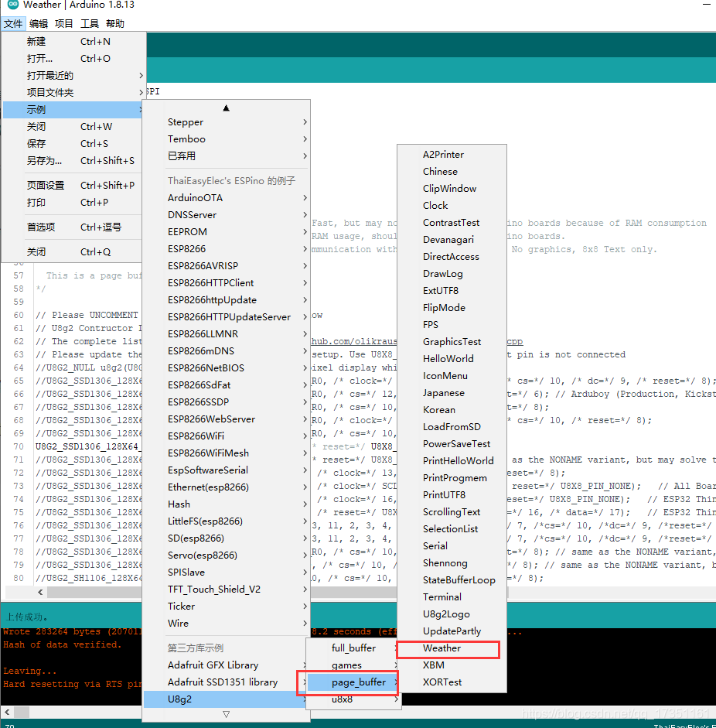Click code line number 70
716x728 pixels.
pos(19,446)
